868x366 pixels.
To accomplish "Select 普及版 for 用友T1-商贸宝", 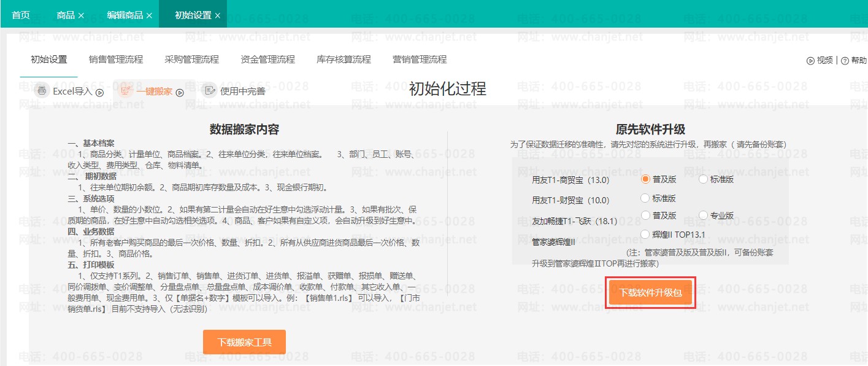I will point(645,179).
